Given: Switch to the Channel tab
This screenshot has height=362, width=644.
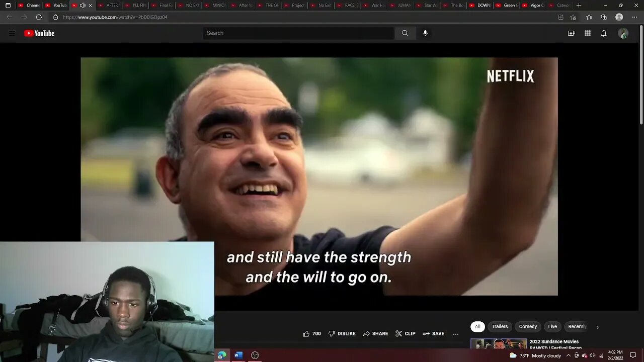Looking at the screenshot, I should coord(28,6).
